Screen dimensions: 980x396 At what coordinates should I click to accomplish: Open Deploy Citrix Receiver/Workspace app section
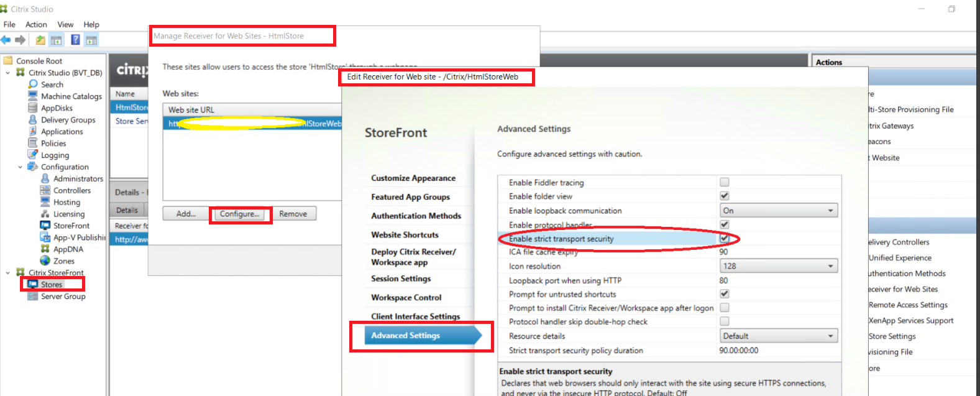click(413, 257)
